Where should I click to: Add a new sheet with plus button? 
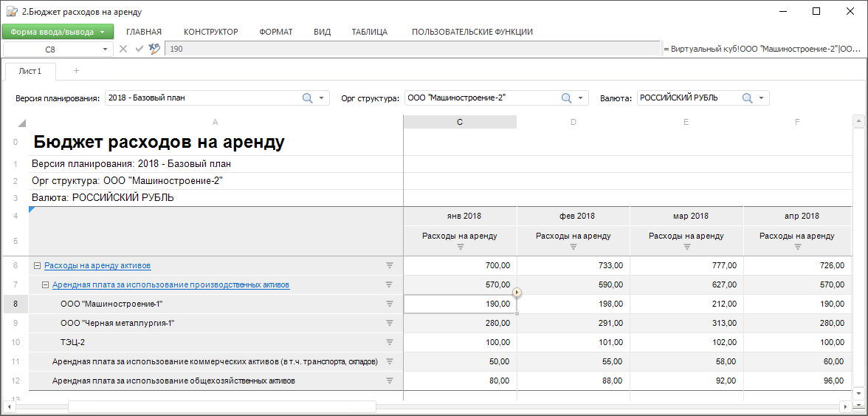76,71
